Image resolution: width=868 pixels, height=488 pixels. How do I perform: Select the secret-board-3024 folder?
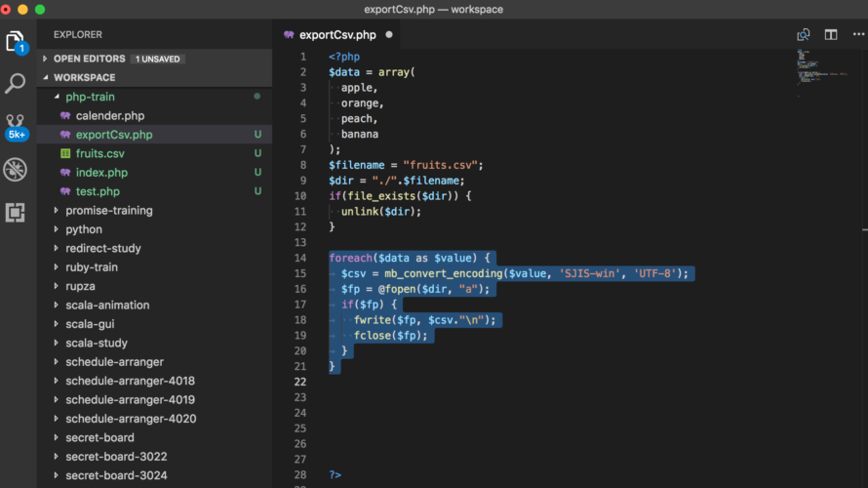point(154,475)
